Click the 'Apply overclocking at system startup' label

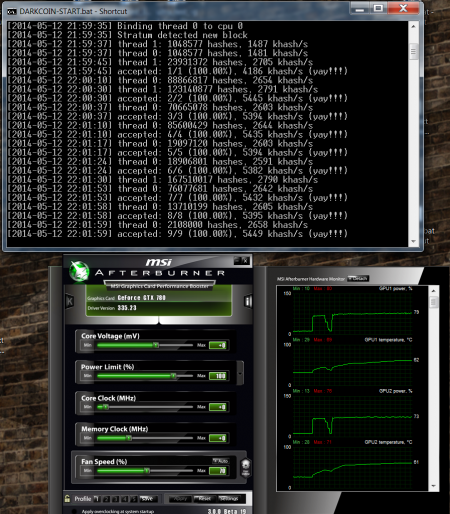[x=118, y=511]
